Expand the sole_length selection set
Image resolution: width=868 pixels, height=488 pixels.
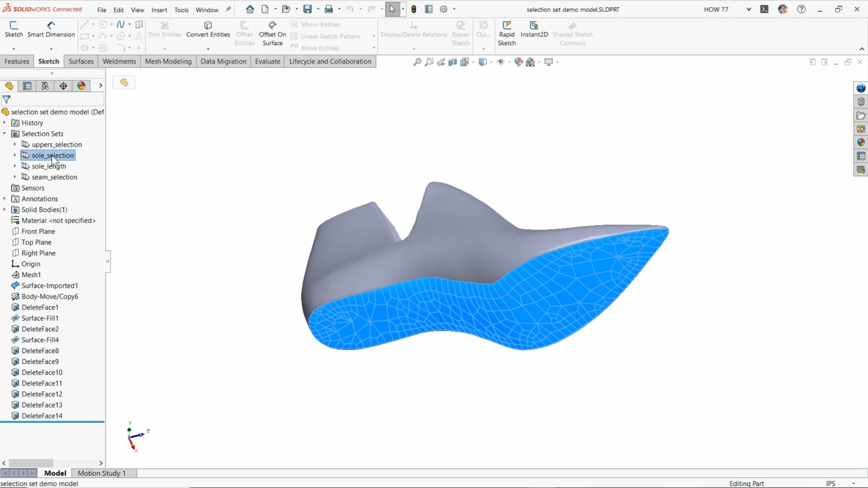coord(15,166)
